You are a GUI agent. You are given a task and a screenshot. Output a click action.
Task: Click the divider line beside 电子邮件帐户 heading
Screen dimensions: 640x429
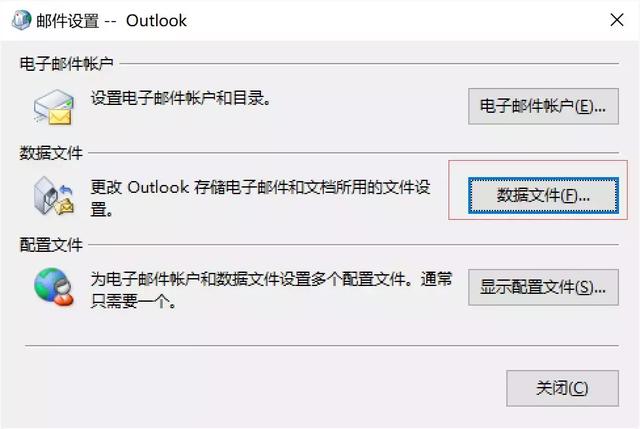click(x=369, y=64)
